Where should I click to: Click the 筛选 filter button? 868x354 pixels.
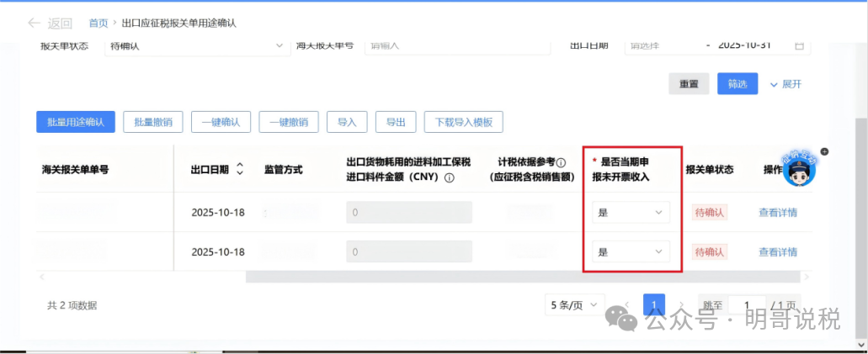pyautogui.click(x=738, y=84)
